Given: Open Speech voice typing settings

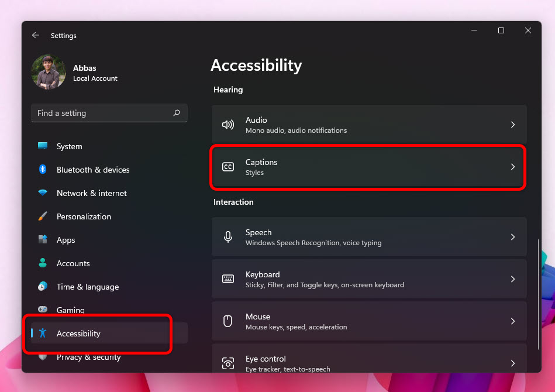Looking at the screenshot, I should pyautogui.click(x=369, y=237).
